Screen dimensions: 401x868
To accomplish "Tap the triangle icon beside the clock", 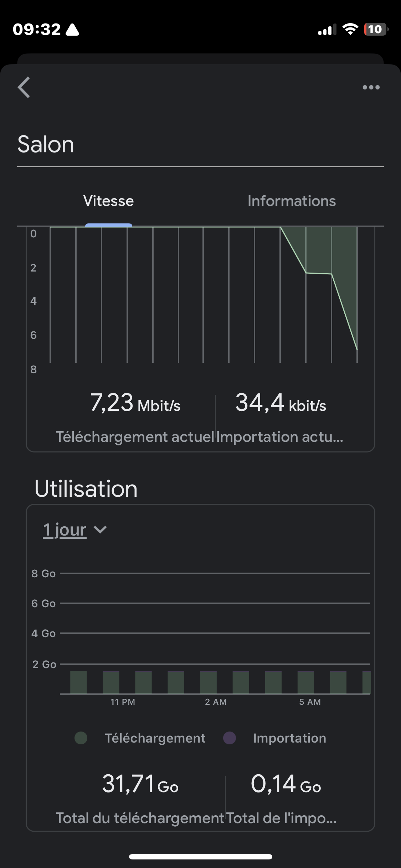I will coord(72,30).
